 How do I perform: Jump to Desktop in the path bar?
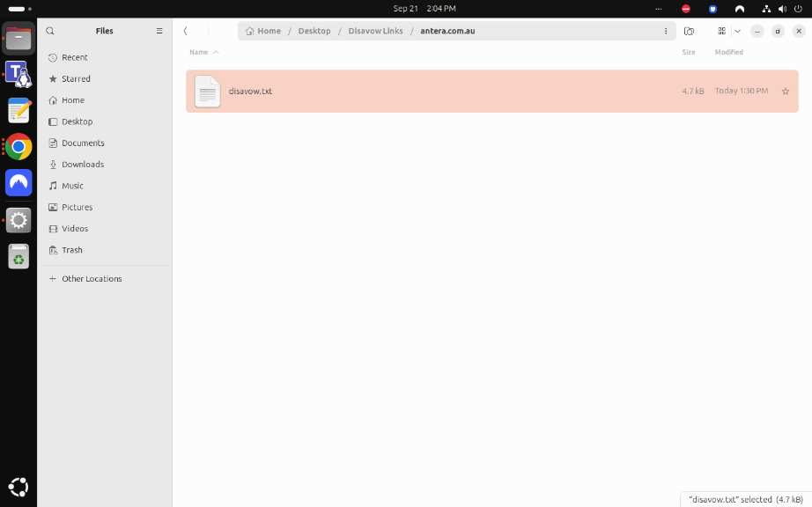(x=314, y=31)
